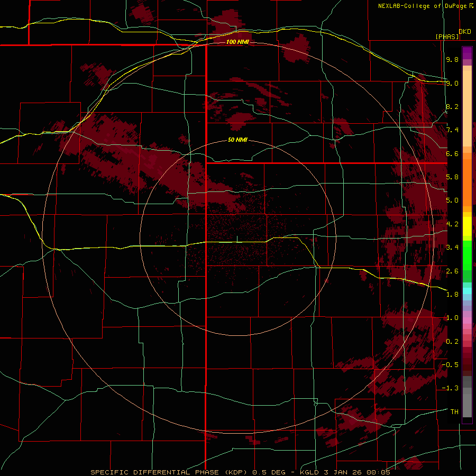This screenshot has height=476, width=476.
Task: Click the -1.3 legend label
Action: coord(450,388)
